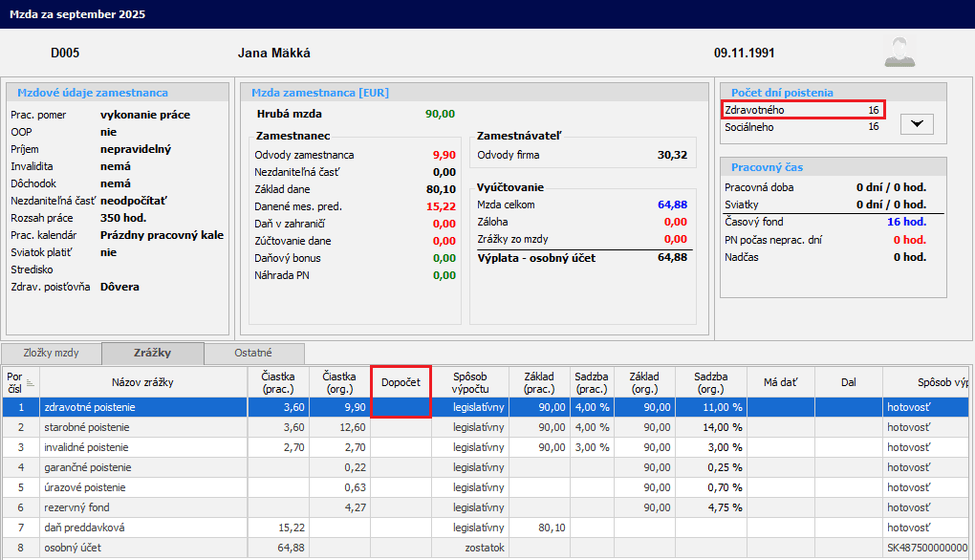Click sort icon in Por. čísl header

click(x=29, y=382)
